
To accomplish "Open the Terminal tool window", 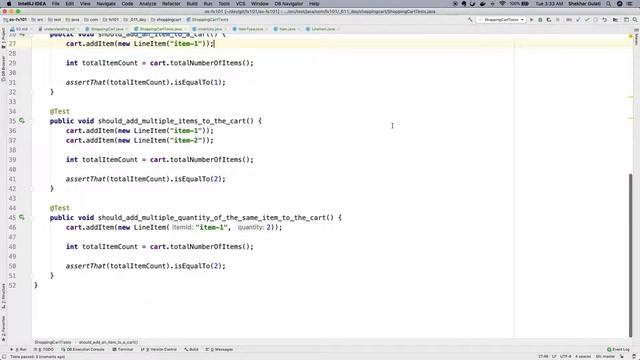I will tap(123, 349).
